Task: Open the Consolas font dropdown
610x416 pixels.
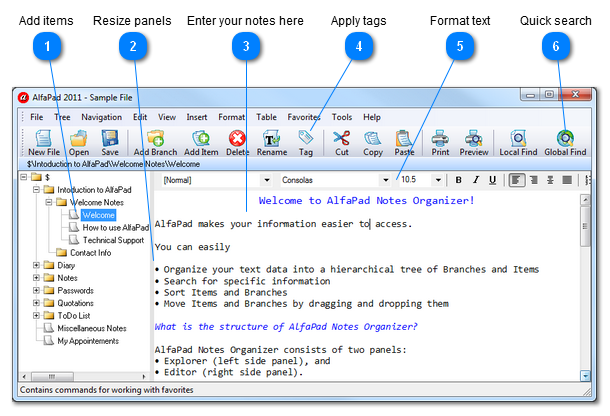Action: coord(386,180)
